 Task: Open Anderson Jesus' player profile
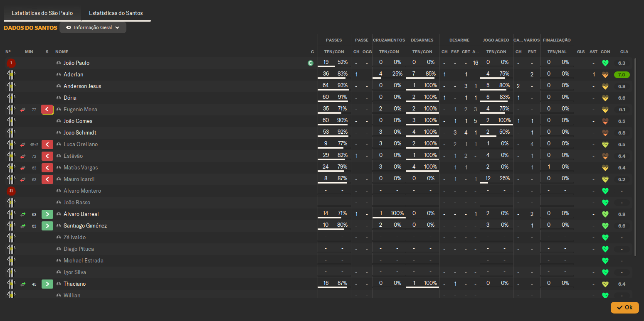click(82, 86)
